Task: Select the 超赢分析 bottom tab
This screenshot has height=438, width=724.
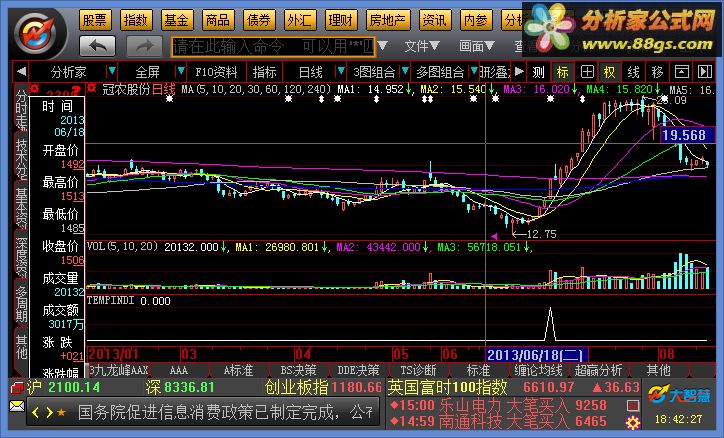Action: coord(598,370)
